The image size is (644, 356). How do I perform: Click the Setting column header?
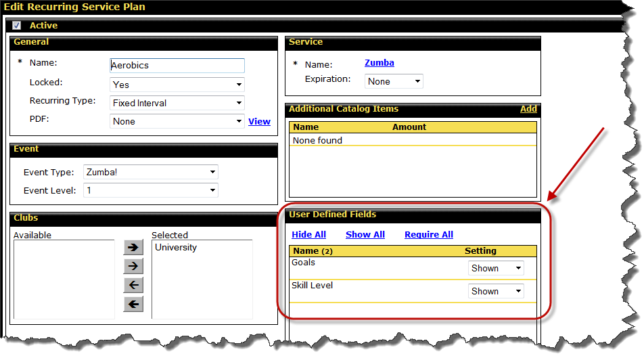(x=480, y=251)
